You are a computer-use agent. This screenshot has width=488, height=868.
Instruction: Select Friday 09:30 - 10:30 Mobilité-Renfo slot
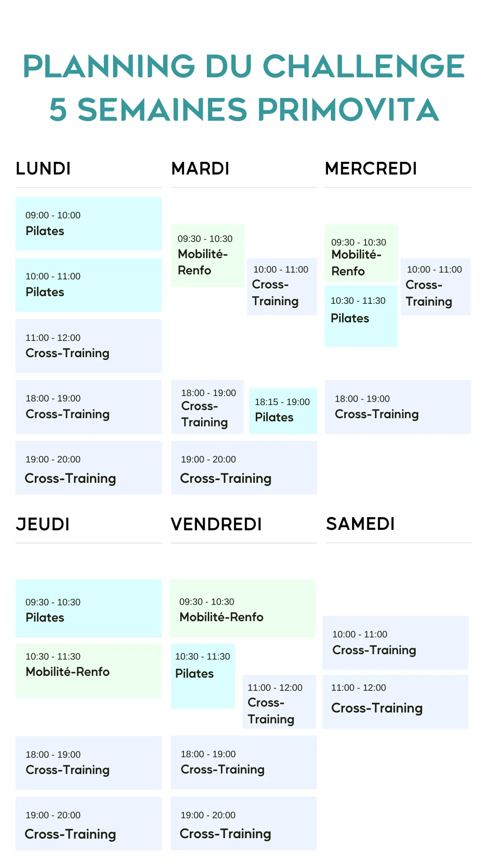coord(243,609)
